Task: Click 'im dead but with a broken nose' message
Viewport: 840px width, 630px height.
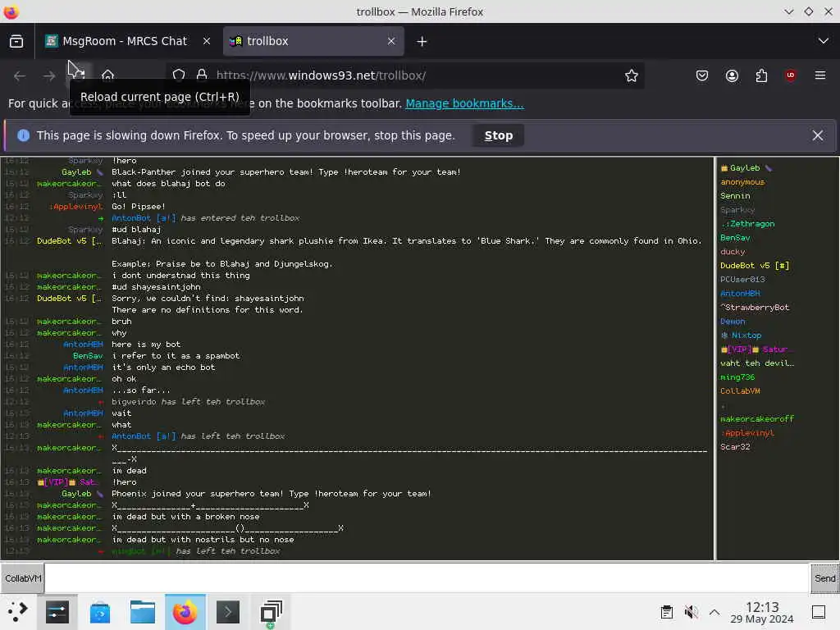Action: (185, 517)
